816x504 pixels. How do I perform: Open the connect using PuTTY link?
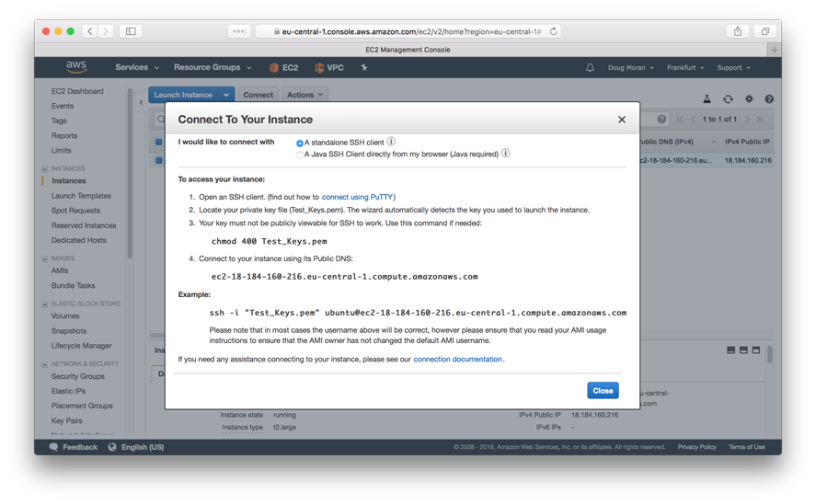tap(357, 197)
